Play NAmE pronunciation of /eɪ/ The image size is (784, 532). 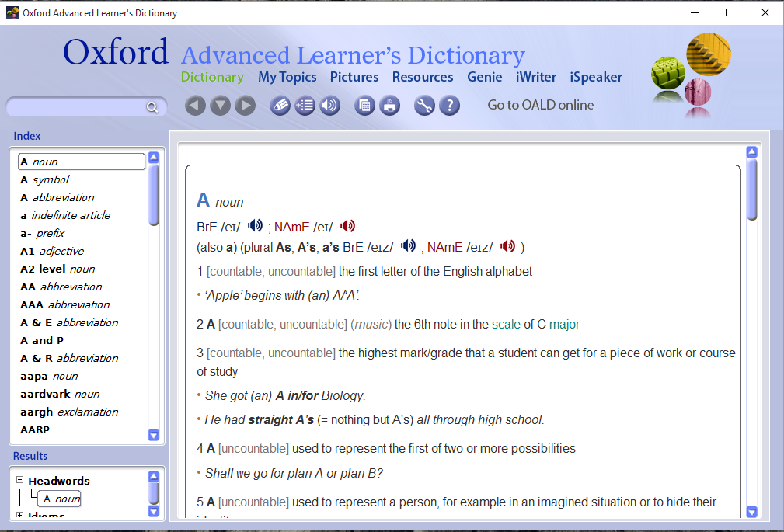click(x=347, y=226)
